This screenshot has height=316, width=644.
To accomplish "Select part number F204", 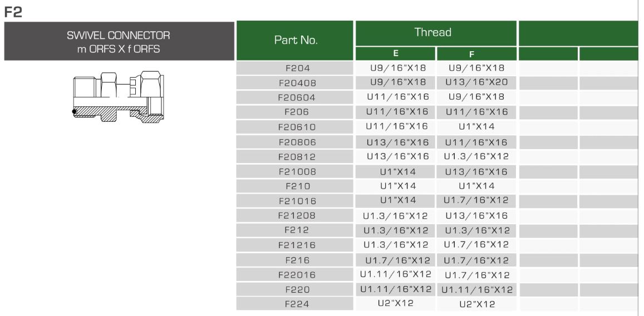I will click(294, 68).
